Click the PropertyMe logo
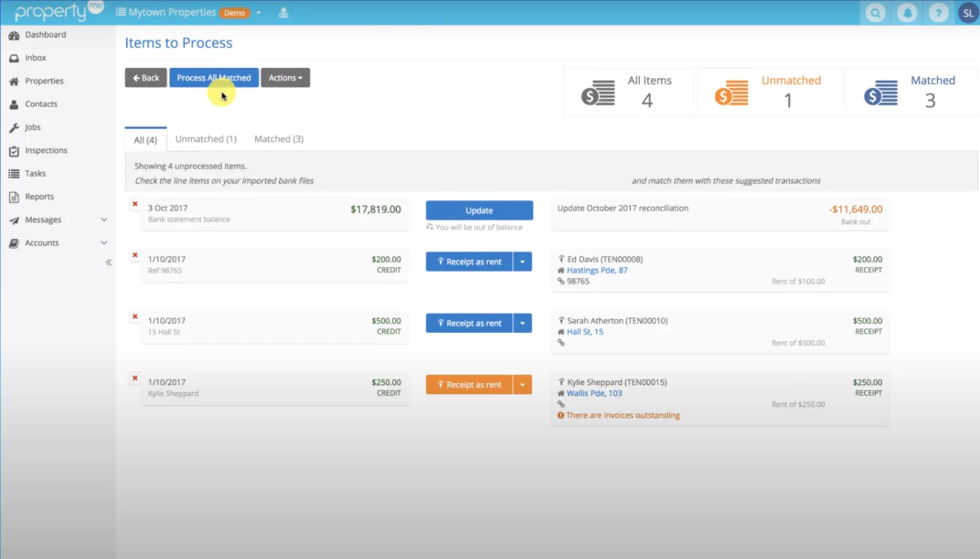The image size is (980, 559). click(59, 11)
